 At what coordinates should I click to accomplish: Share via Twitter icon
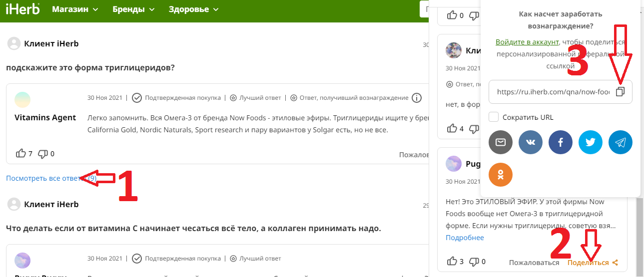tap(591, 143)
